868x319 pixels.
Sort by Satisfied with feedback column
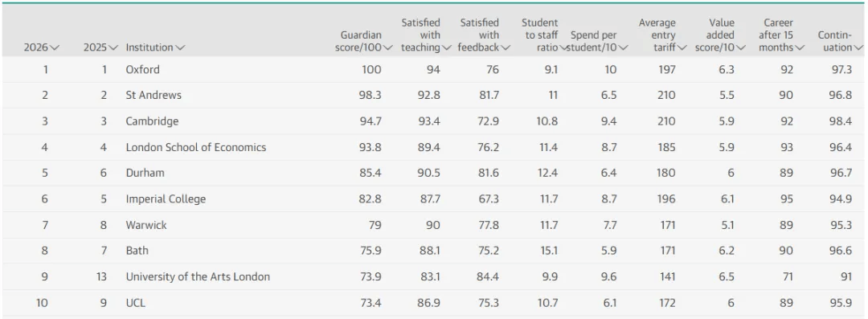pos(484,35)
